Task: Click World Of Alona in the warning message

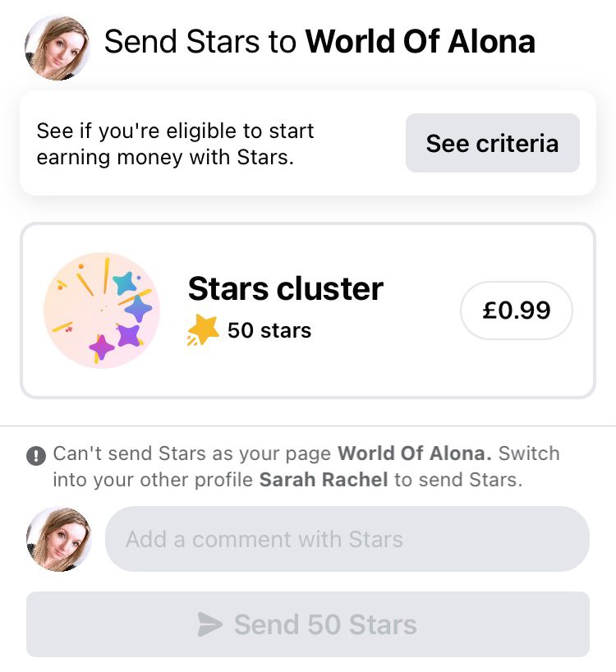Action: coord(414,453)
